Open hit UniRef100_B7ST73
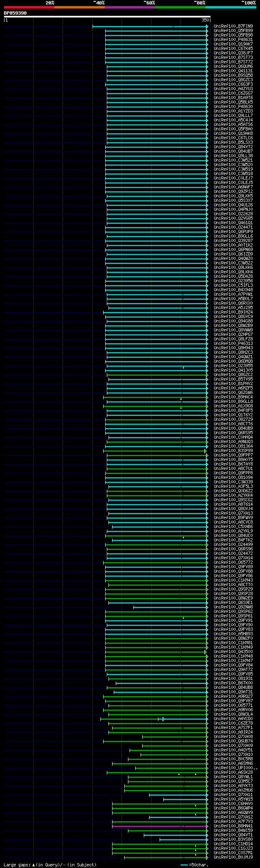This screenshot has width=260, height=868. pyautogui.click(x=233, y=58)
